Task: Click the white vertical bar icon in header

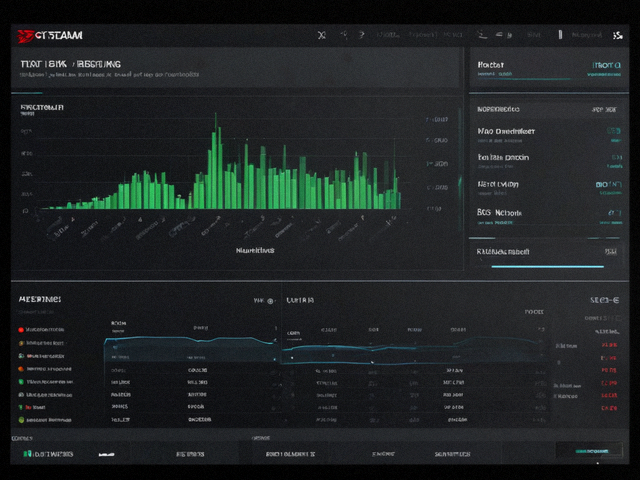Action: tap(560, 35)
